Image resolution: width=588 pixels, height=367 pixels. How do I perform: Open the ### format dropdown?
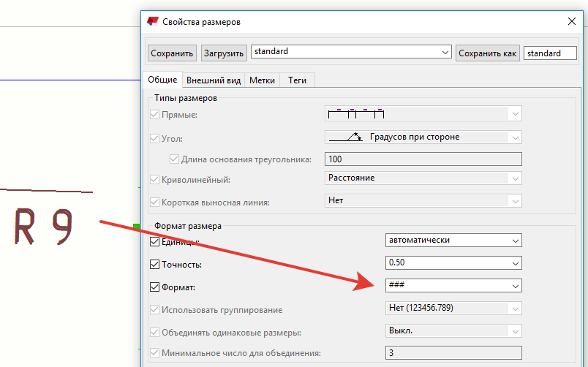click(x=453, y=285)
